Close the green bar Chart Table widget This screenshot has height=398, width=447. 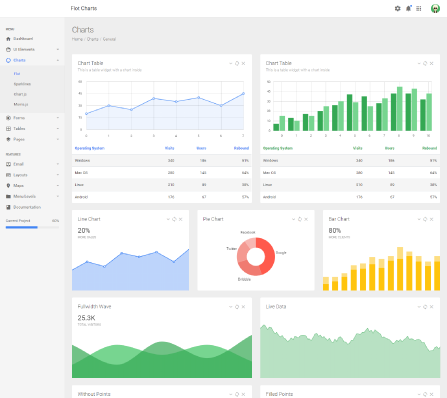[431, 63]
